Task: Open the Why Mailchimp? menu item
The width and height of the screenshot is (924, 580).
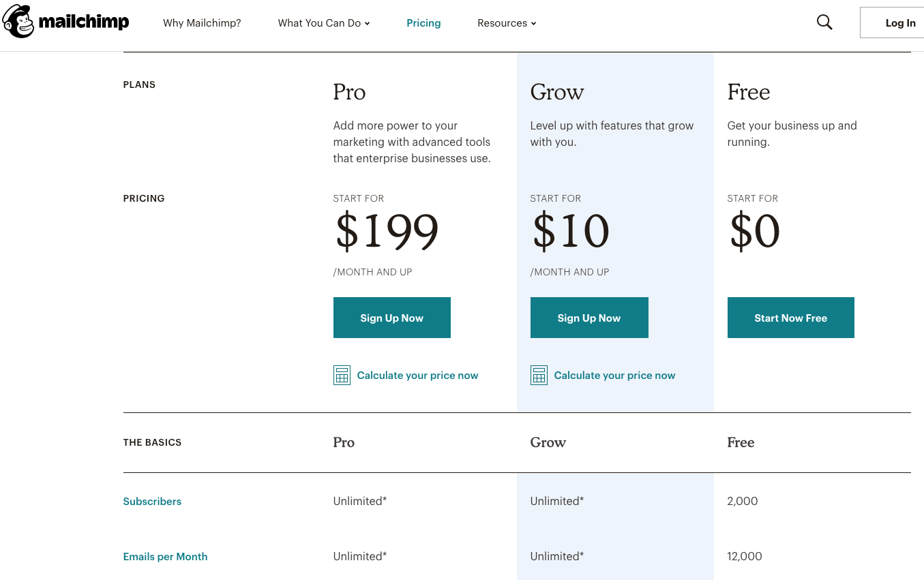Action: [x=202, y=23]
